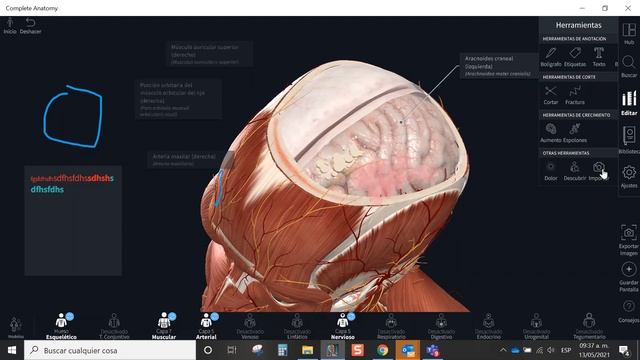Open Task View on taskbar
The height and width of the screenshot is (360, 640).
[x=232, y=350]
